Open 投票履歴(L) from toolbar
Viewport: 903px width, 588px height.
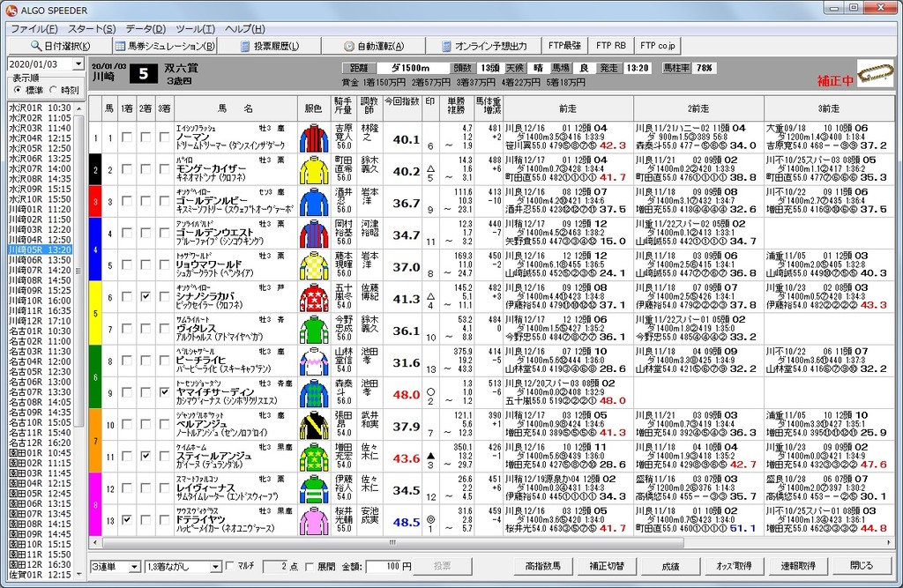(x=270, y=46)
